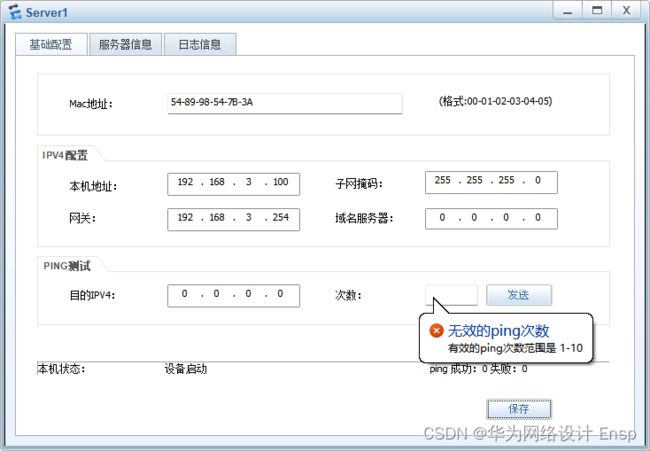The image size is (650, 451).
Task: Click the Mac地址 input field
Action: coord(285,103)
